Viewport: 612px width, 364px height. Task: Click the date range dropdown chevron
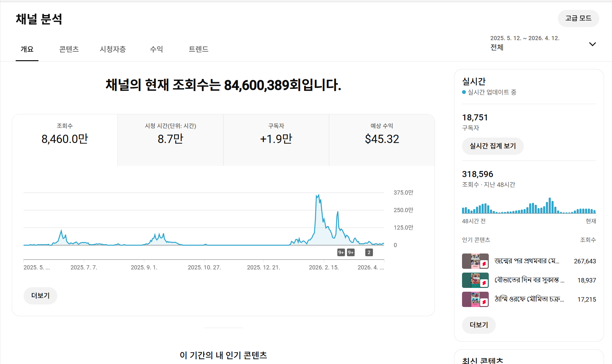pyautogui.click(x=592, y=44)
